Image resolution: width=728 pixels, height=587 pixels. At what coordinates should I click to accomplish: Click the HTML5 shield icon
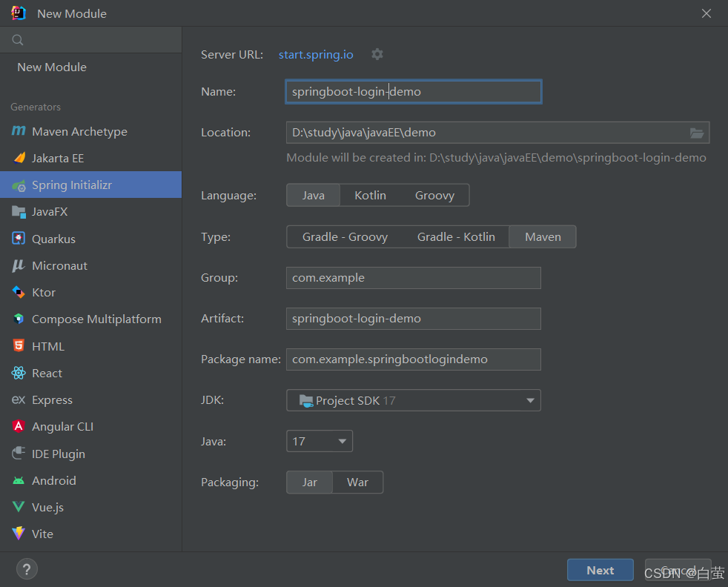pos(19,345)
